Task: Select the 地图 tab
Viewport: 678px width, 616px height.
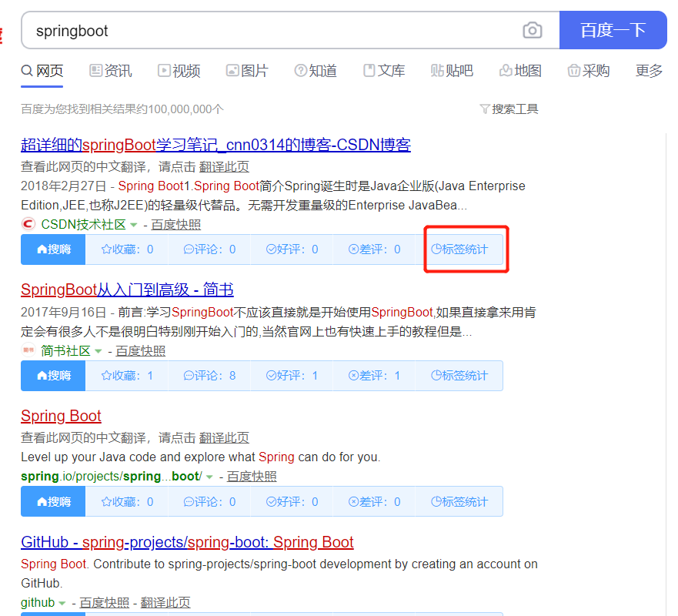Action: tap(520, 71)
